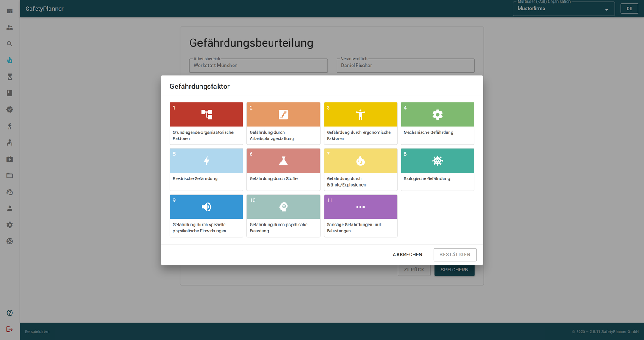644x340 pixels.
Task: Select card 7 Gefährdung durch Brände/Explosionen
Action: 361,170
